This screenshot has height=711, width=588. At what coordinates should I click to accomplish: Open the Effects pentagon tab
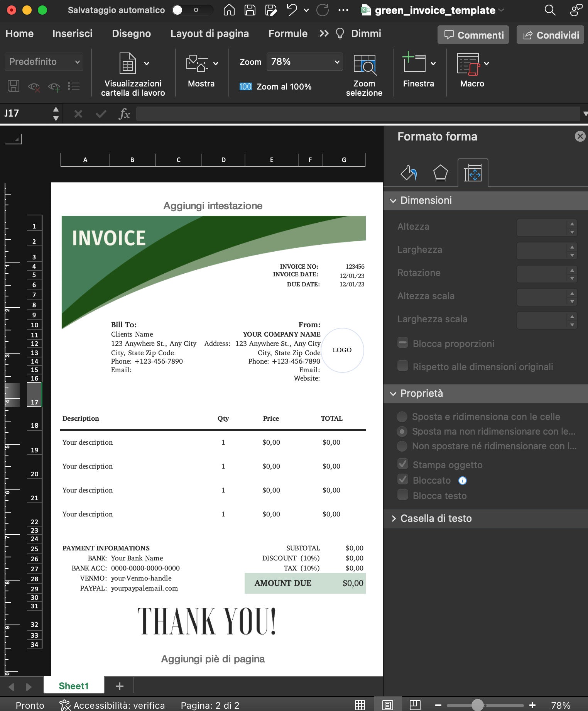tap(440, 173)
